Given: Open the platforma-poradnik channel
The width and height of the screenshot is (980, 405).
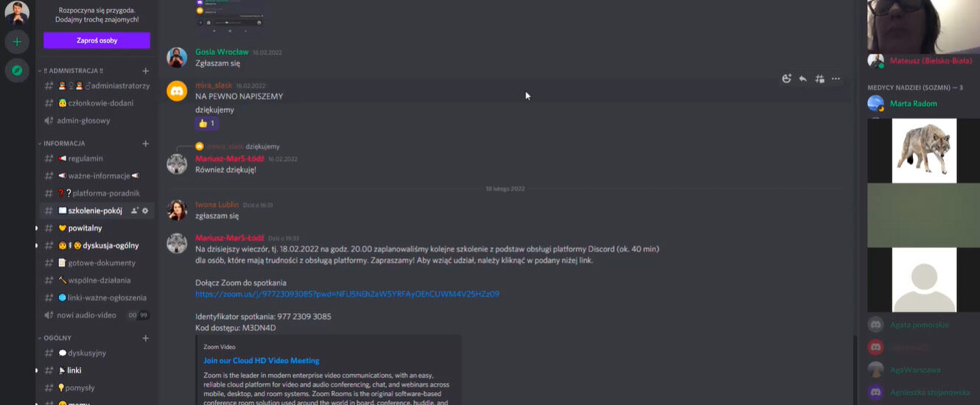Looking at the screenshot, I should tap(96, 193).
